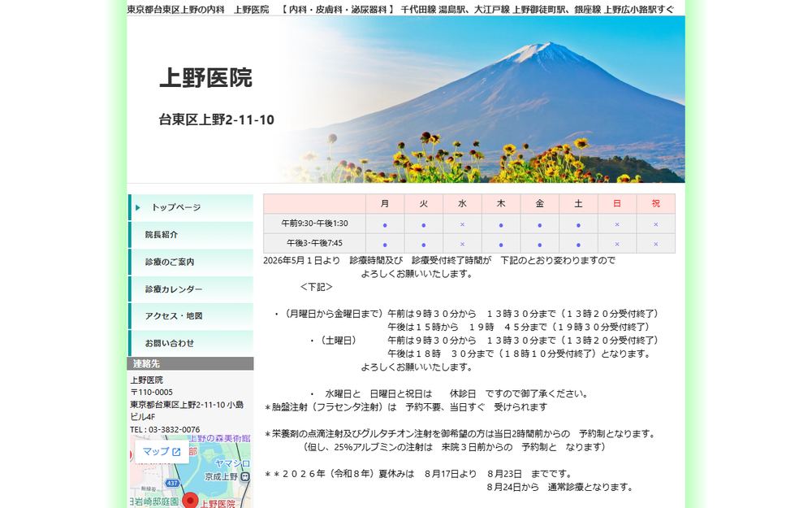
Task: Click the Friday morning open dot
Action: click(x=540, y=225)
